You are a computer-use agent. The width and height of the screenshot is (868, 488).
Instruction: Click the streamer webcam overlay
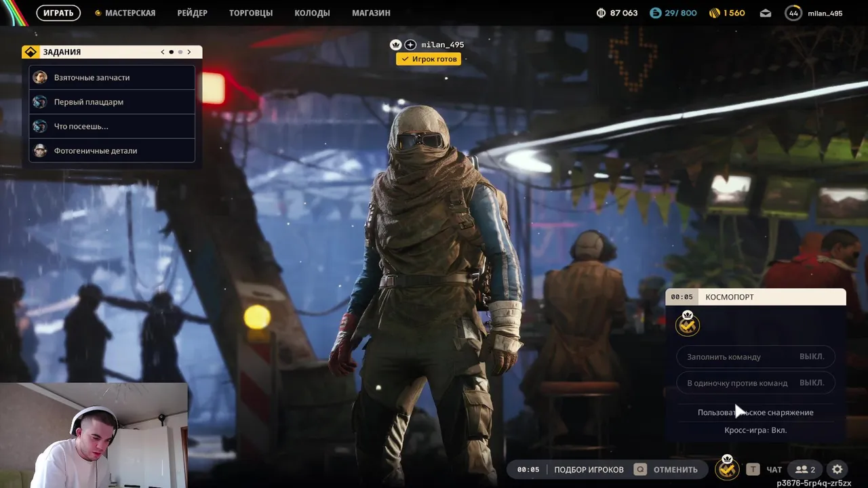click(x=94, y=435)
